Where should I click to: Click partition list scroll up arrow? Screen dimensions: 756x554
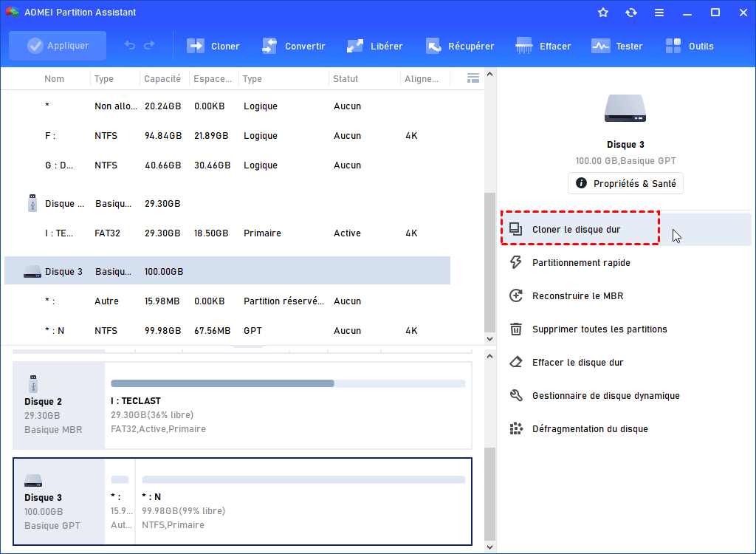click(490, 75)
